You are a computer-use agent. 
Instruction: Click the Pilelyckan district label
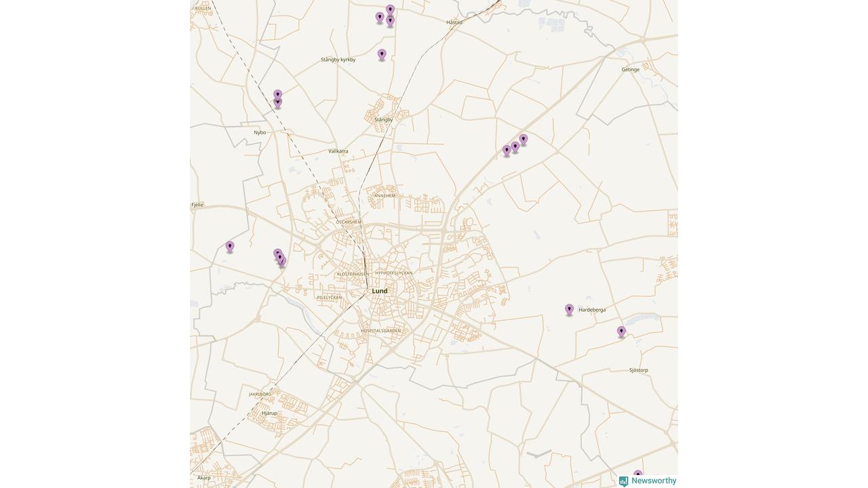point(330,298)
